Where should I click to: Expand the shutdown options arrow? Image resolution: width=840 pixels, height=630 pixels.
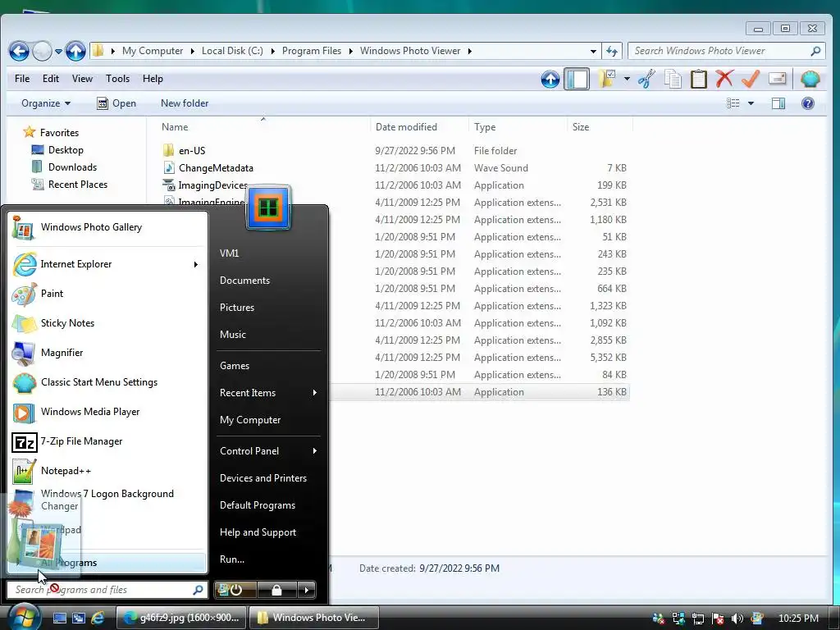point(307,590)
